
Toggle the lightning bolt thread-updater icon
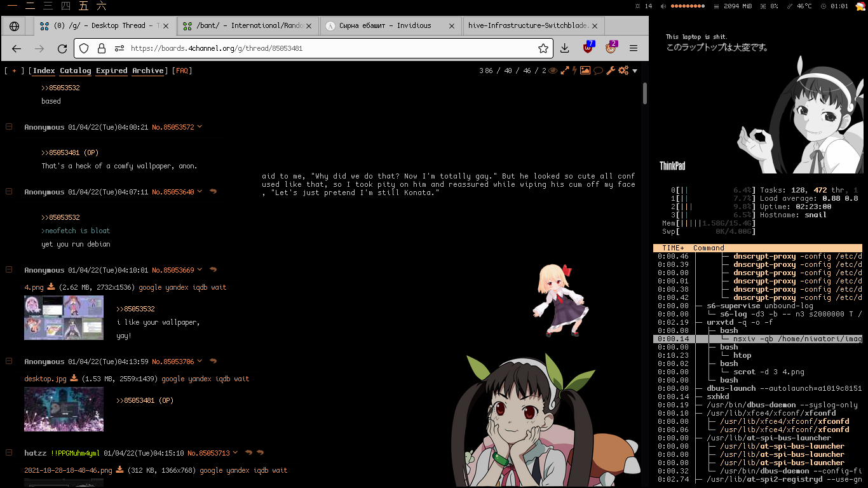click(x=574, y=71)
